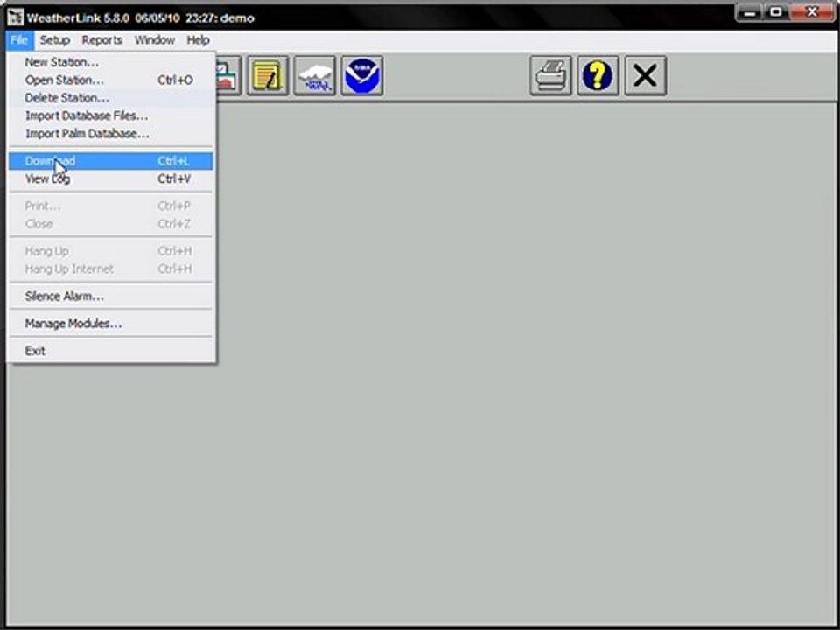Click the highlighted Download menu item
This screenshot has height=630, width=840.
[110, 161]
